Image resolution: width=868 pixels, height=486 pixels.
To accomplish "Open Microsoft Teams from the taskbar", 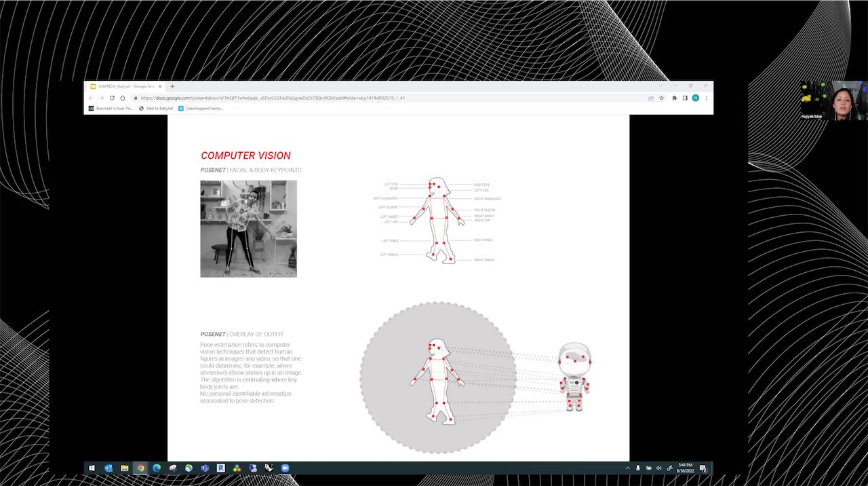I will (x=205, y=468).
